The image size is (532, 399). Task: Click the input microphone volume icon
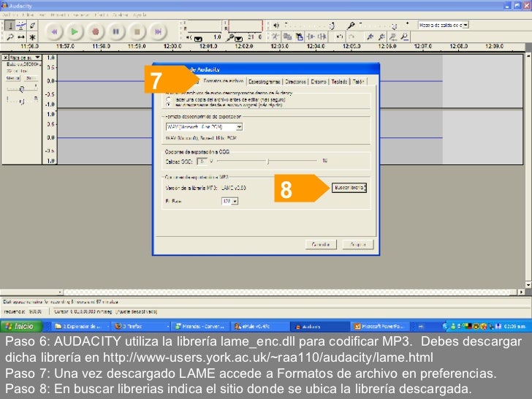pyautogui.click(x=351, y=26)
